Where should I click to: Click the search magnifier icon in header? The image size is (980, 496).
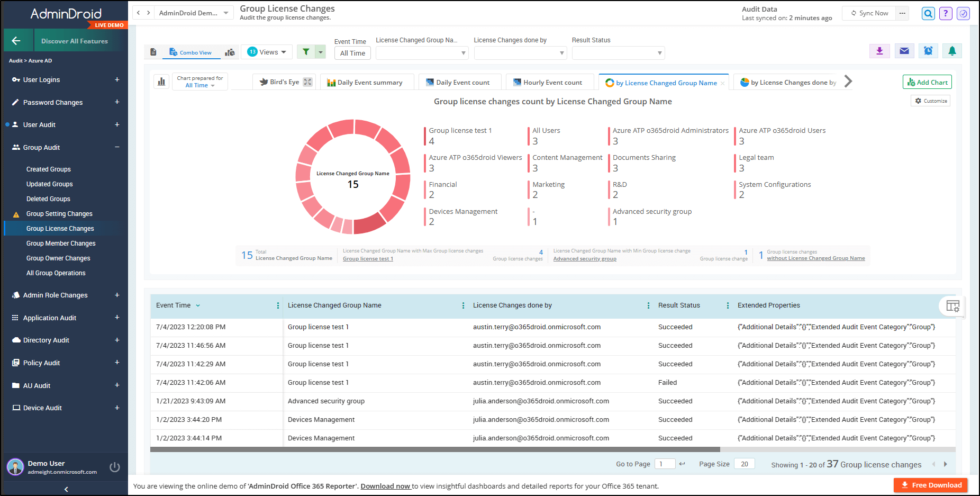(928, 14)
